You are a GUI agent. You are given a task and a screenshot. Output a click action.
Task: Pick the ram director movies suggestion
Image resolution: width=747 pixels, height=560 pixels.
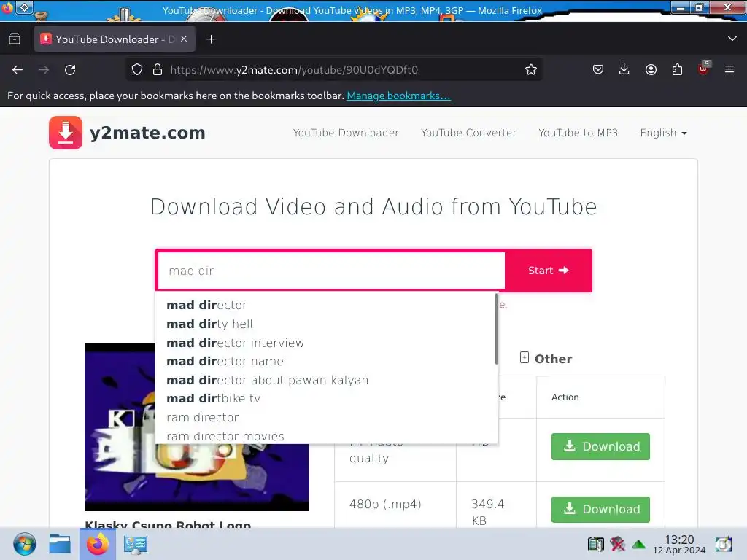click(x=325, y=436)
